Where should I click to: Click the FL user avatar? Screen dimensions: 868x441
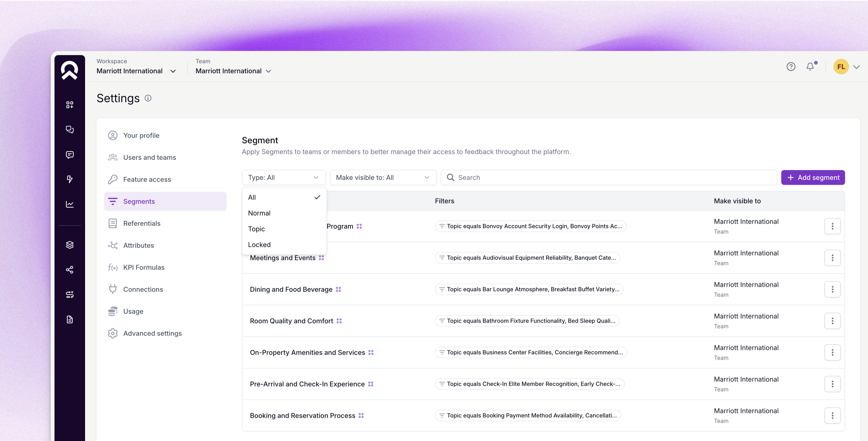point(841,67)
